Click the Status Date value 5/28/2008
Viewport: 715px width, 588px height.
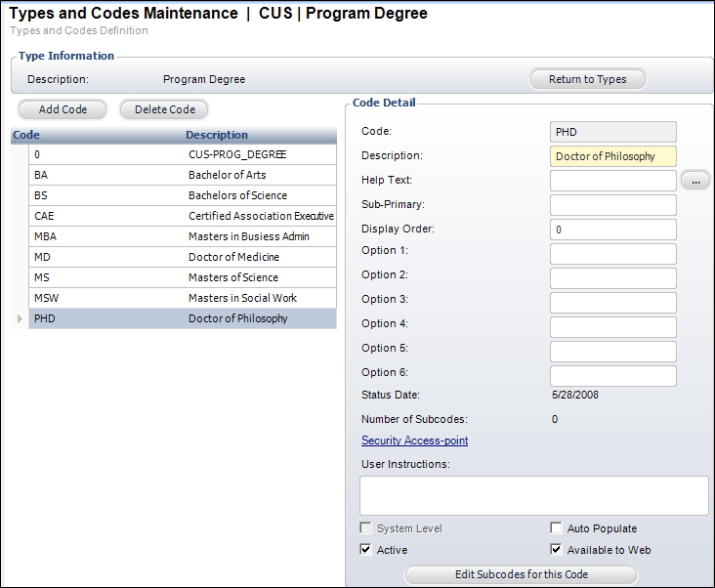[x=575, y=395]
